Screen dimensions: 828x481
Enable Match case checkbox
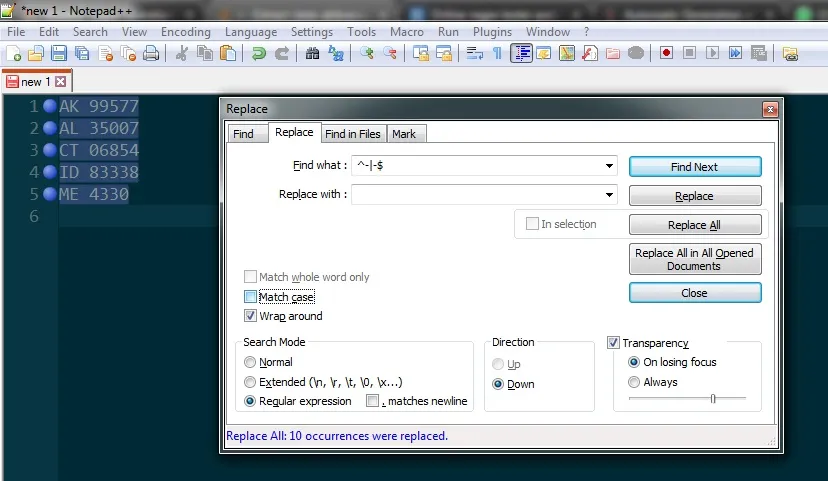250,297
